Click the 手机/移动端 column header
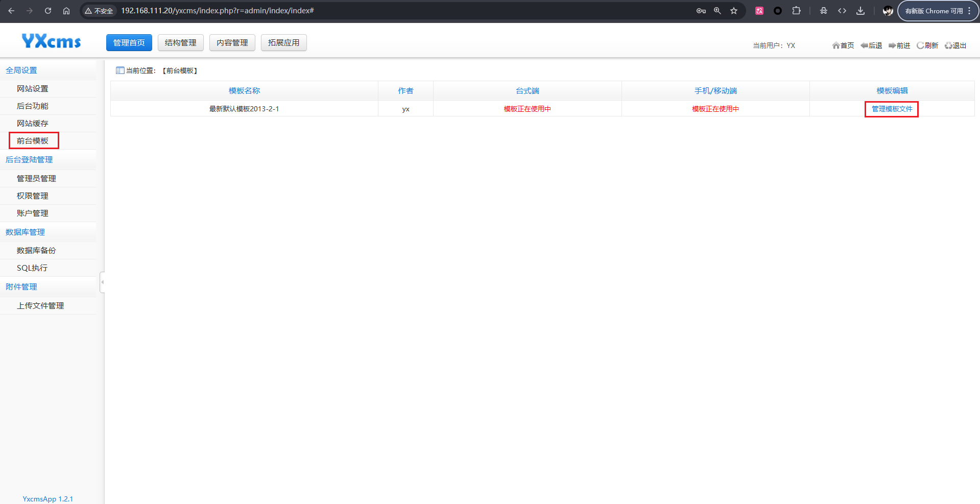This screenshot has height=504, width=980. [x=715, y=91]
